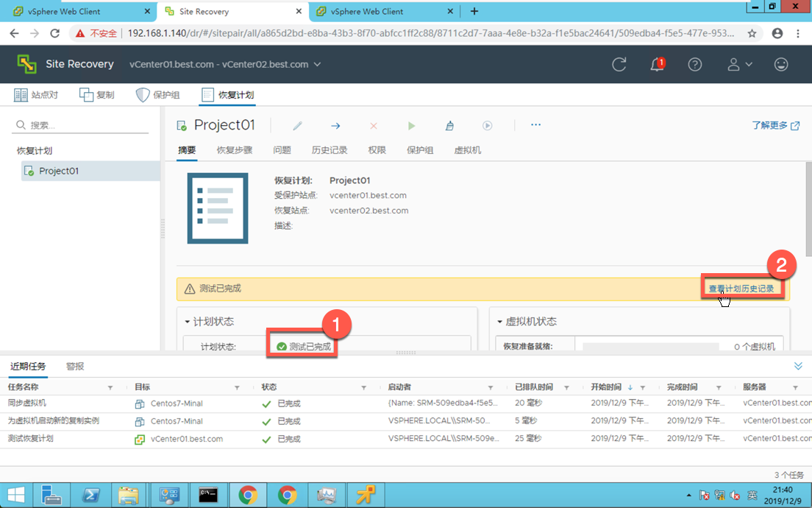Open filter for 目标 column
The width and height of the screenshot is (812, 508).
pos(237,388)
